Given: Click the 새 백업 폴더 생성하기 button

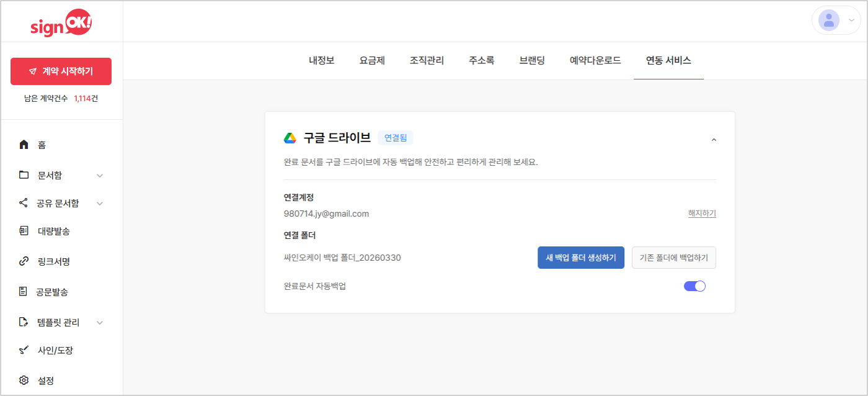Looking at the screenshot, I should tap(580, 258).
